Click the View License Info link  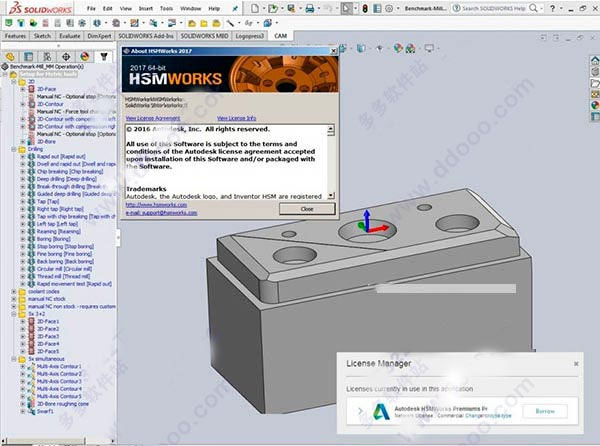pos(236,119)
